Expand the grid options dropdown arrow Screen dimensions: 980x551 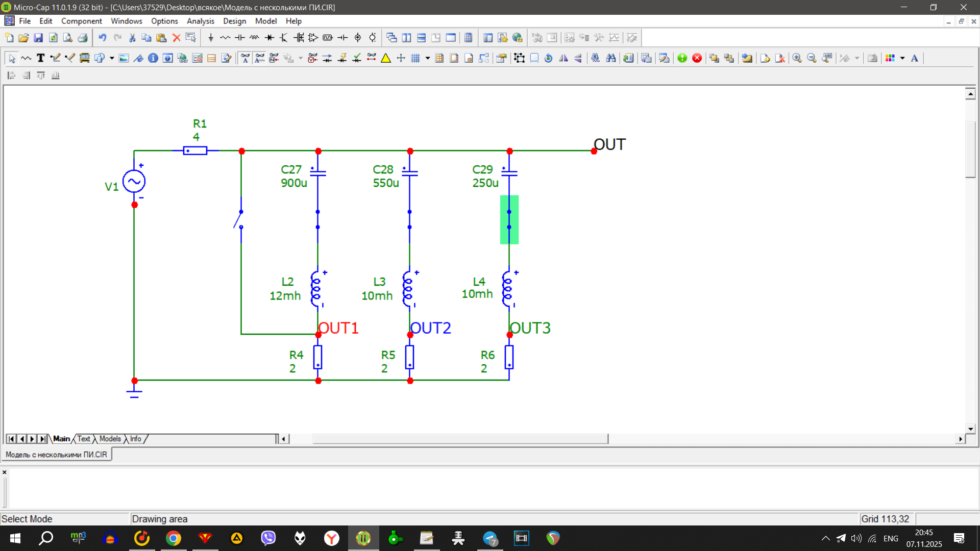(428, 58)
